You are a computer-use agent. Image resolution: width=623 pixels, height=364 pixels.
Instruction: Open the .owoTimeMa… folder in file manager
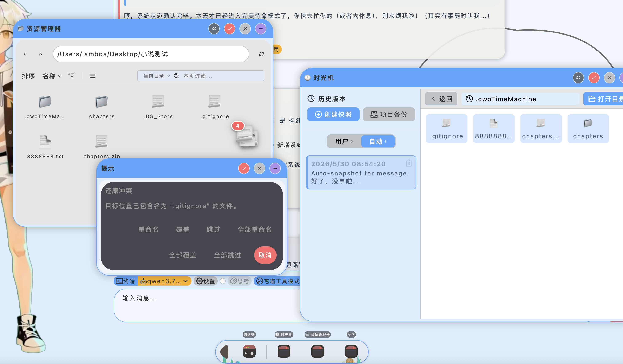45,107
